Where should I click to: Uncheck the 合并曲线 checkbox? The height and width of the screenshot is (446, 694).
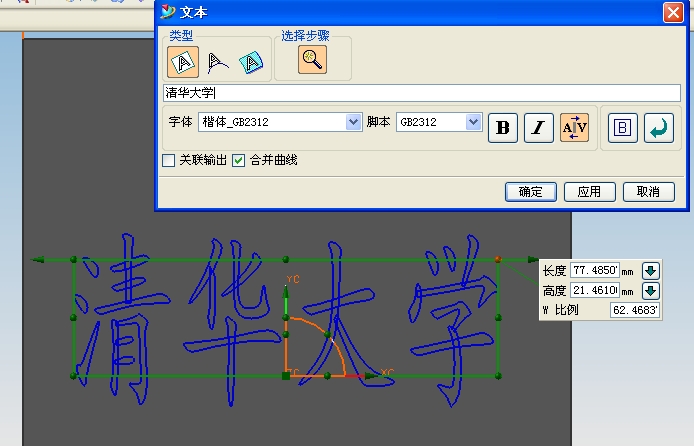pos(239,160)
